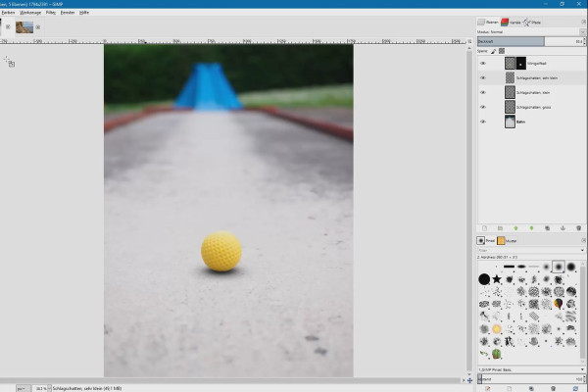Screen dimensions: 588x392
Task: Pick the large soft round brush in top row
Action: pos(571,267)
